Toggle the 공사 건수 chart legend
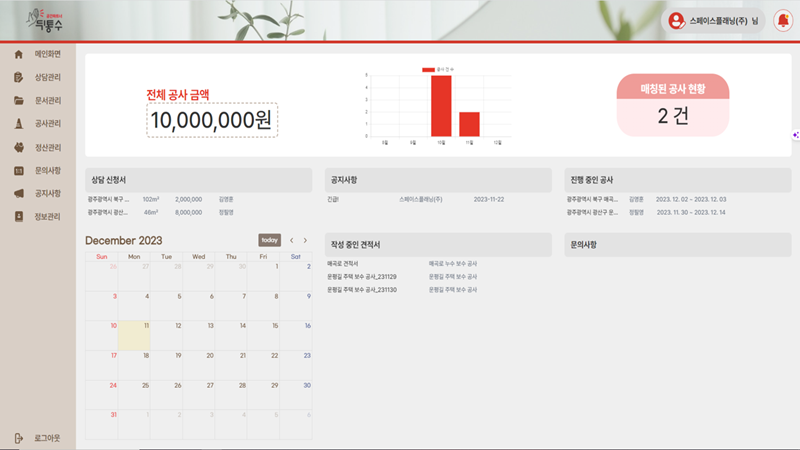 (x=438, y=69)
